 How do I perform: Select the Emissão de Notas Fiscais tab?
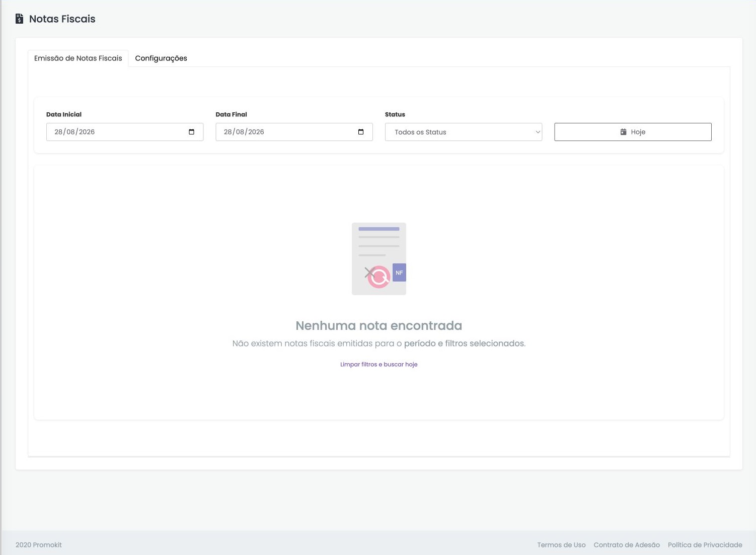[x=78, y=58]
